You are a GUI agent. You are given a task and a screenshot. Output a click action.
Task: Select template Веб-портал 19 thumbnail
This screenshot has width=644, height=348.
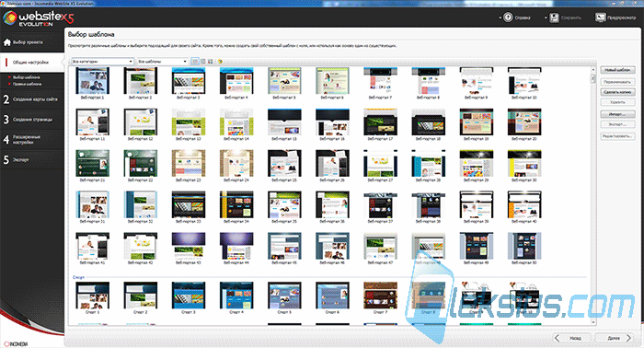[x=477, y=122]
